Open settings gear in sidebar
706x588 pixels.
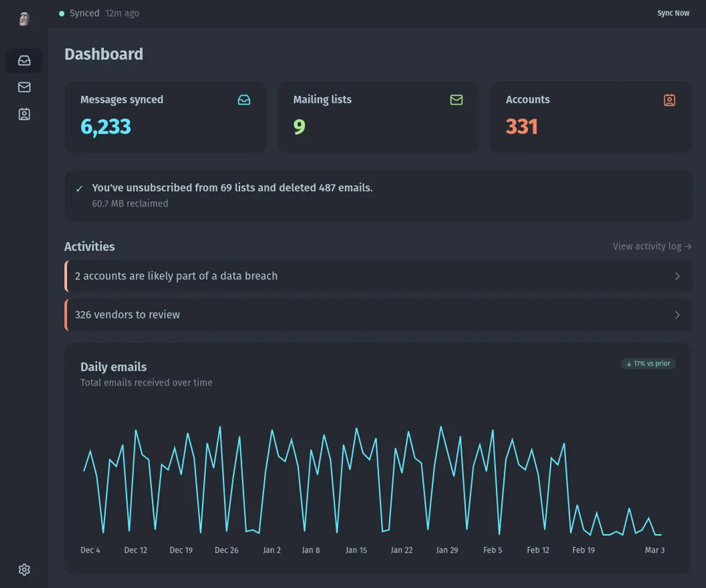click(24, 570)
